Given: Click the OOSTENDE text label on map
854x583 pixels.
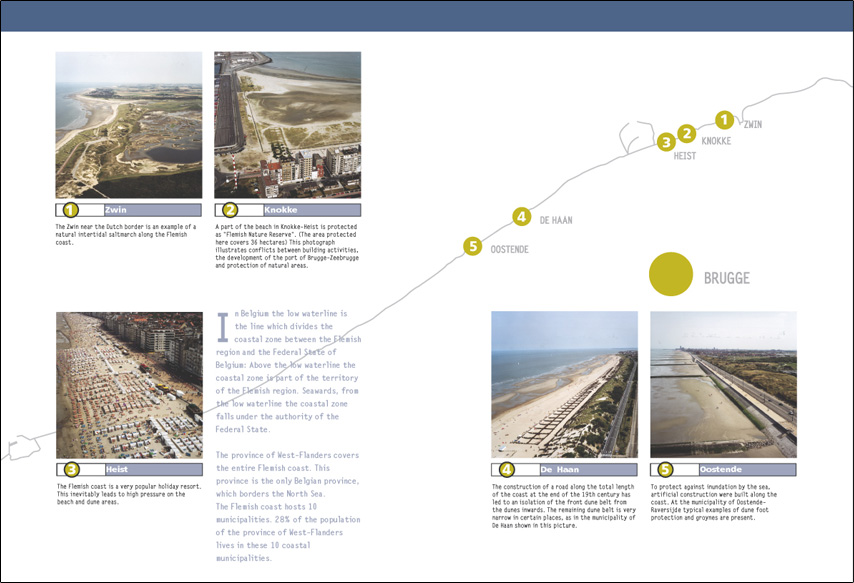Looking at the screenshot, I should [509, 249].
